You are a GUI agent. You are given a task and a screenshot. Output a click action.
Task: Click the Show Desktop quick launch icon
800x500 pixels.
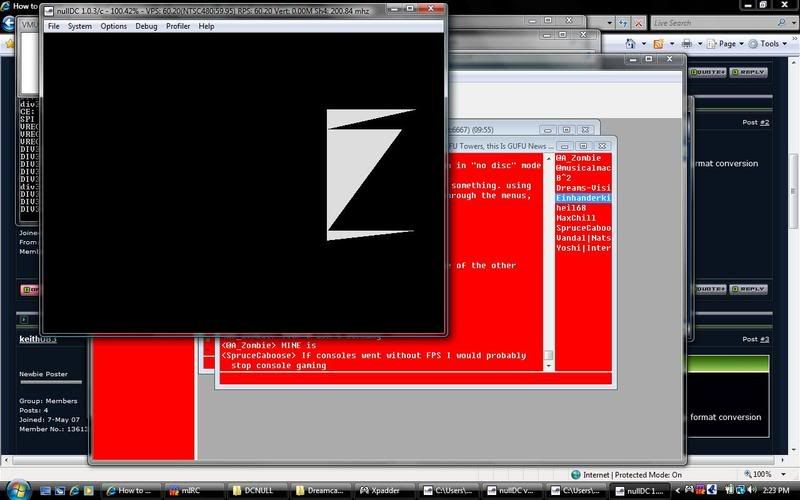coord(45,491)
